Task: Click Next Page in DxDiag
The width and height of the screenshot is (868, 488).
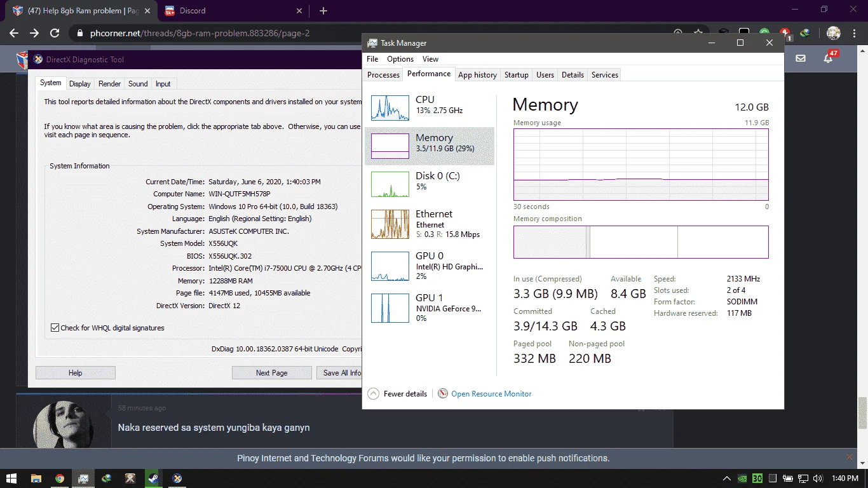Action: coord(271,373)
